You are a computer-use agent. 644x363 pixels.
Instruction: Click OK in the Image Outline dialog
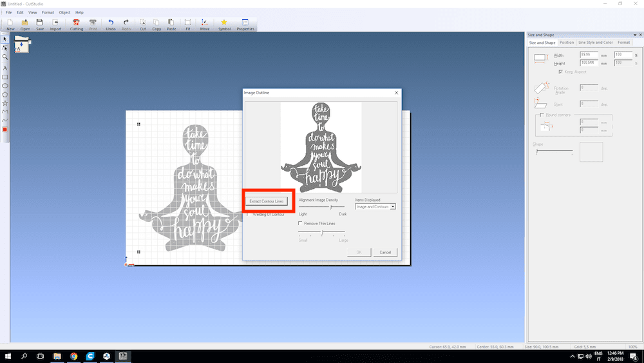[x=359, y=252]
